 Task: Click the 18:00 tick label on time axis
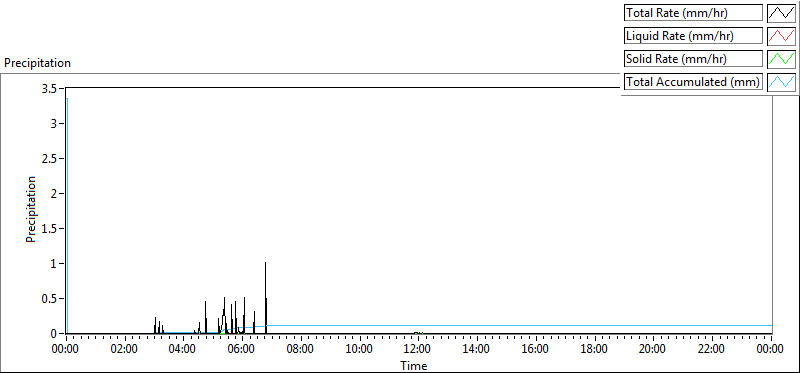pos(594,350)
